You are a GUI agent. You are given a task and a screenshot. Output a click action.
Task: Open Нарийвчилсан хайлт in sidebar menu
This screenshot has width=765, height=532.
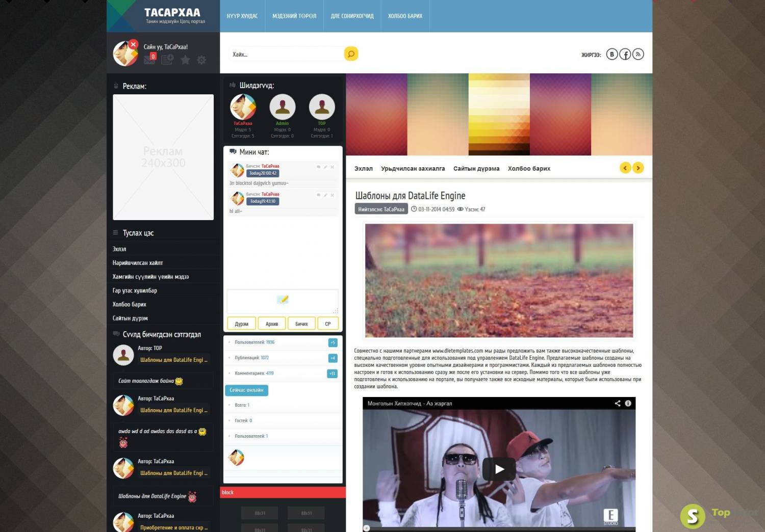tap(138, 263)
